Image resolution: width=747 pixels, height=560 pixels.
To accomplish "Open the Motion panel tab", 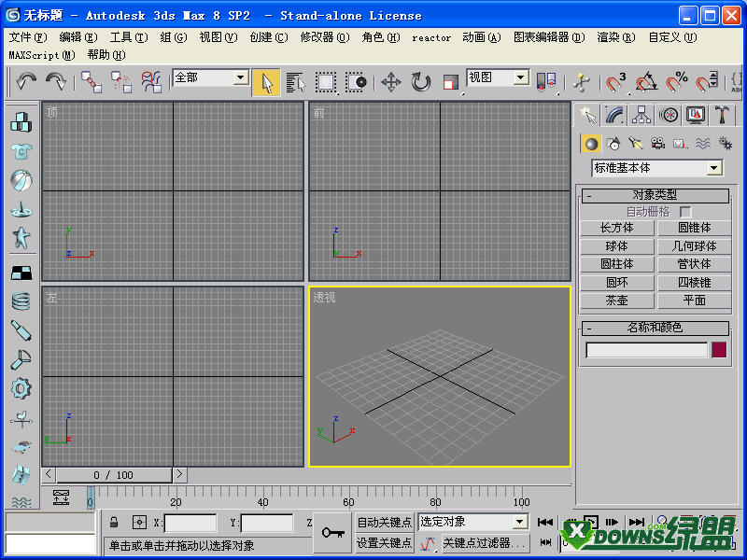I will coord(669,115).
